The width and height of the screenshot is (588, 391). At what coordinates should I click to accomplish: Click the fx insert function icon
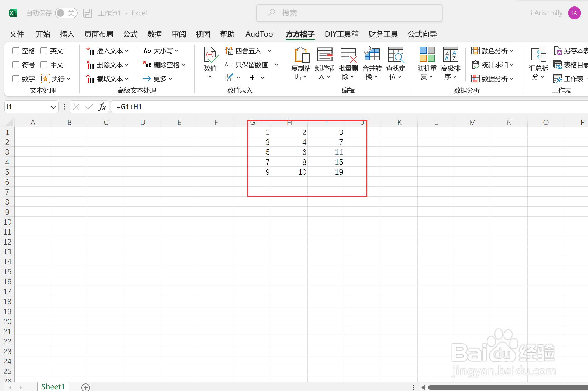pyautogui.click(x=102, y=107)
